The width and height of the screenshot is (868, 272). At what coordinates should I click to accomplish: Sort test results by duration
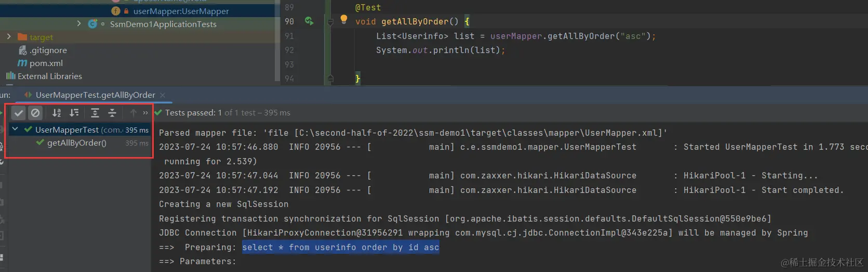click(74, 113)
